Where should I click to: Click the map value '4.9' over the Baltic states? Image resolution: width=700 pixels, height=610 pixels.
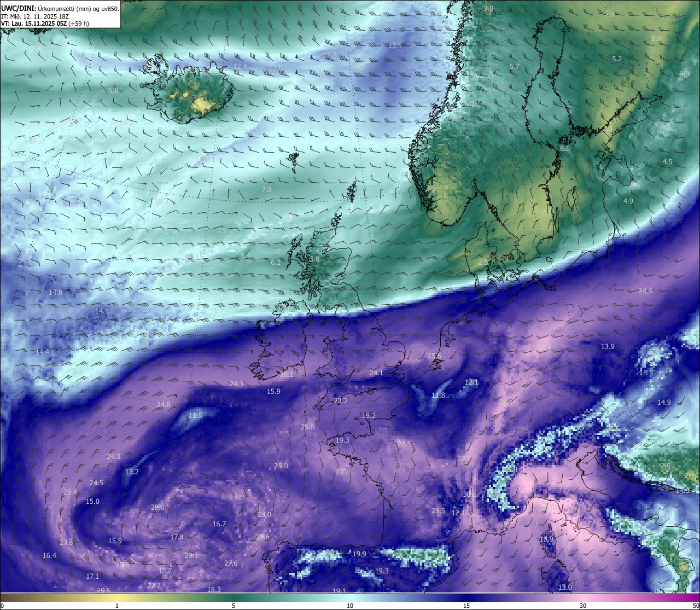tap(628, 201)
